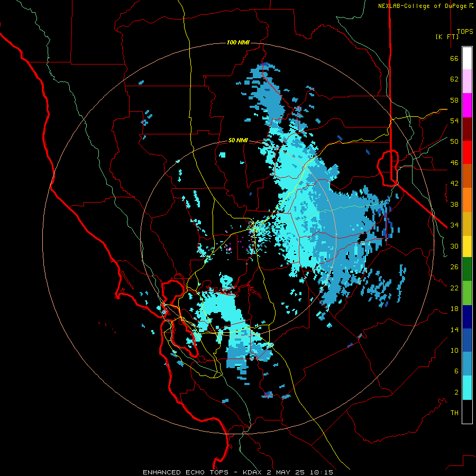Click the 2 legend value
Image resolution: width=476 pixels, height=476 pixels.
tap(456, 392)
